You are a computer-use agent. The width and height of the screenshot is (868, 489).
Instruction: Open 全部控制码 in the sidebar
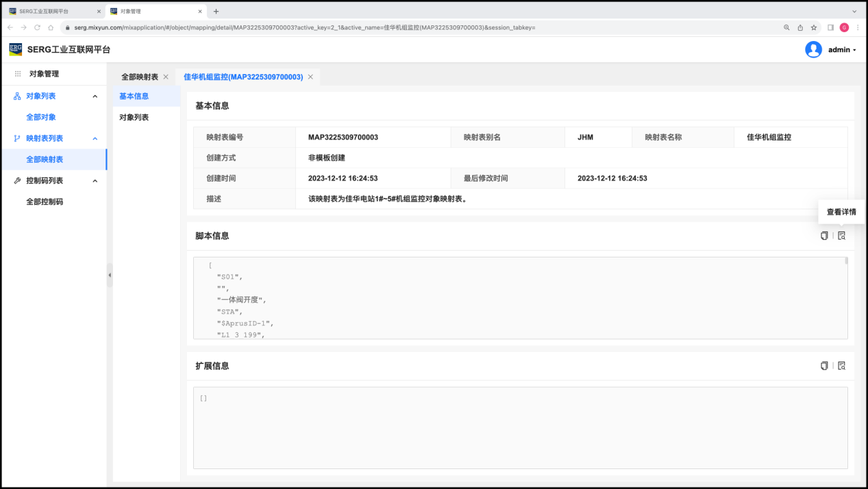click(x=45, y=202)
